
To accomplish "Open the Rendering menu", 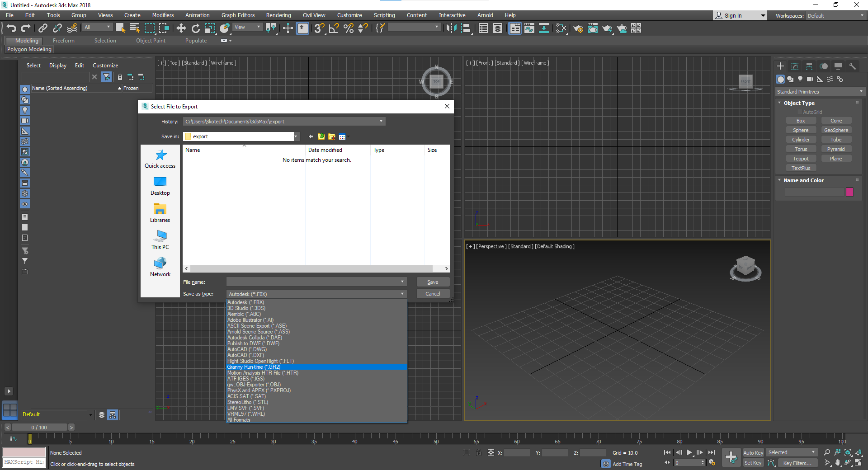I will click(278, 15).
